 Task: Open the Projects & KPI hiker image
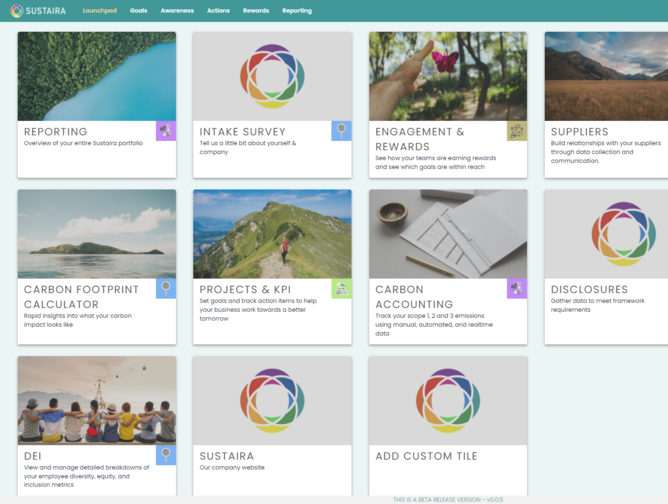272,234
